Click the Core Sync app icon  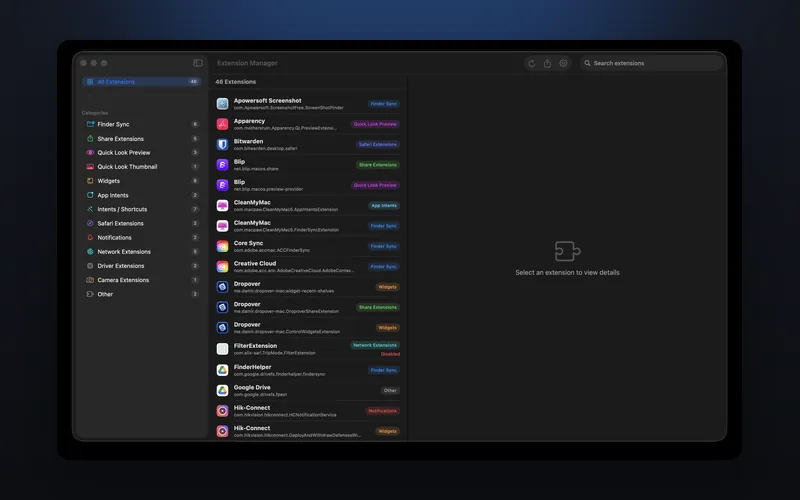[222, 246]
